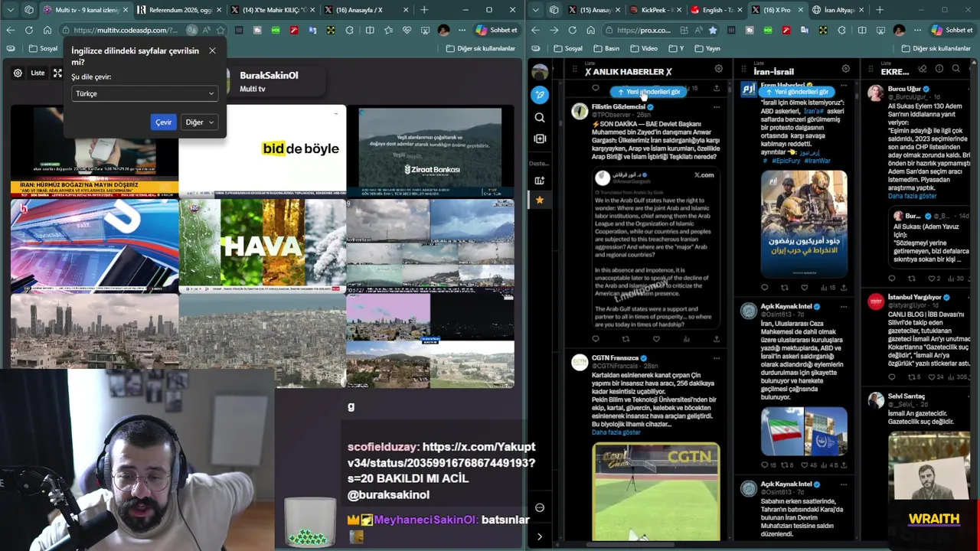The height and width of the screenshot is (551, 980).
Task: Open Yayın bookmarks folder
Action: [x=706, y=48]
